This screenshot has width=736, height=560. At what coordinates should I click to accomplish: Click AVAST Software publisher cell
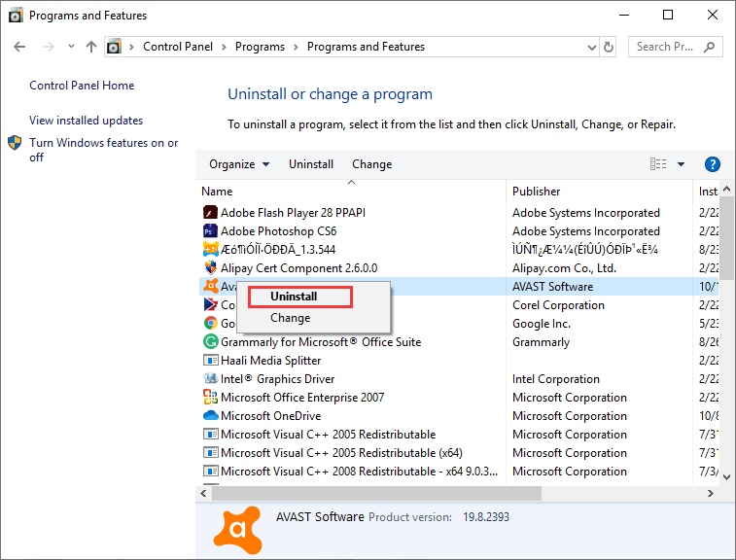tap(552, 287)
